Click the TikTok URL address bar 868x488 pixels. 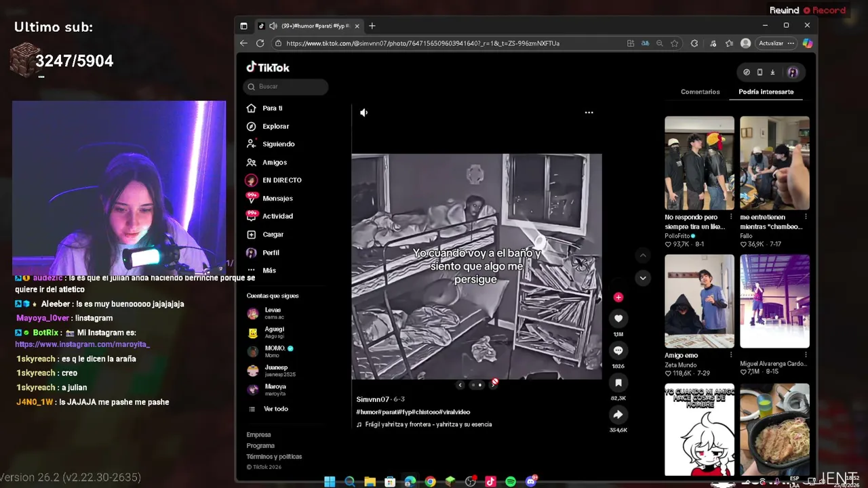click(422, 43)
